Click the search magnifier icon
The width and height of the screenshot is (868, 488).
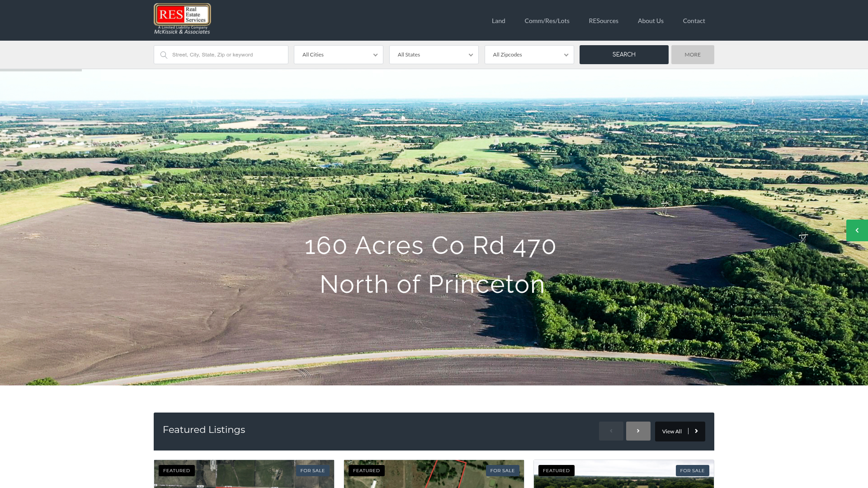click(x=164, y=55)
